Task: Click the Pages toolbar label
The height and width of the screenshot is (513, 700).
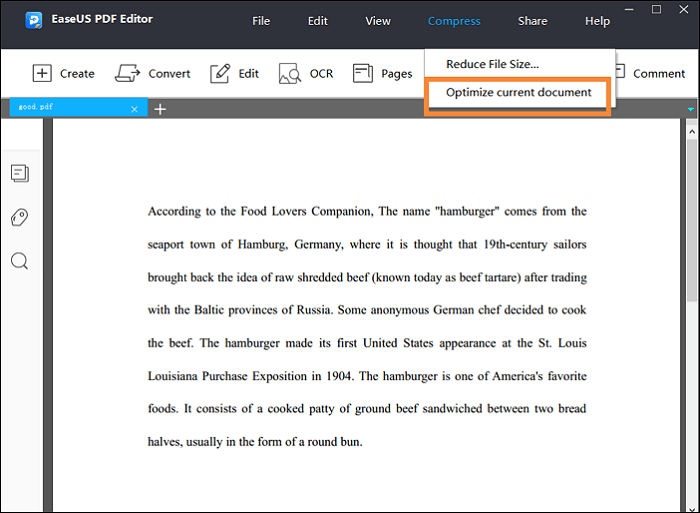Action: 396,74
